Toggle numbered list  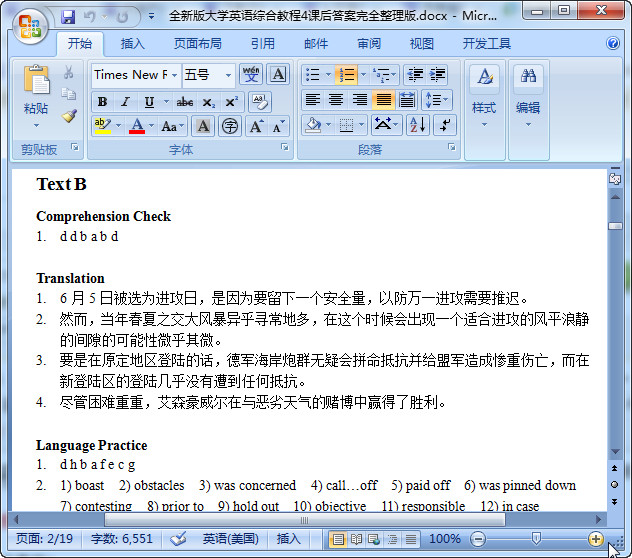(x=346, y=75)
